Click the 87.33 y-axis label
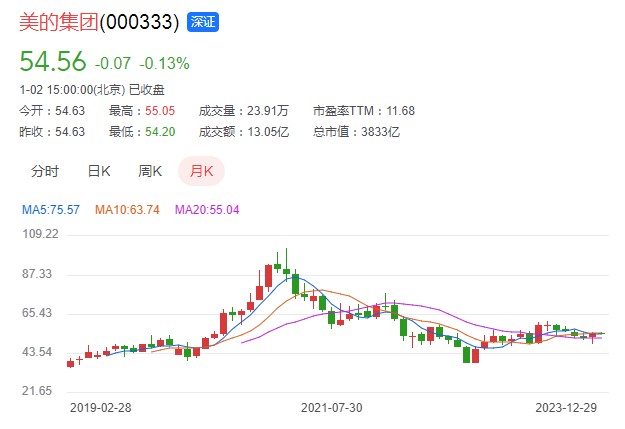Screen dimensions: 625x429 tap(37, 274)
